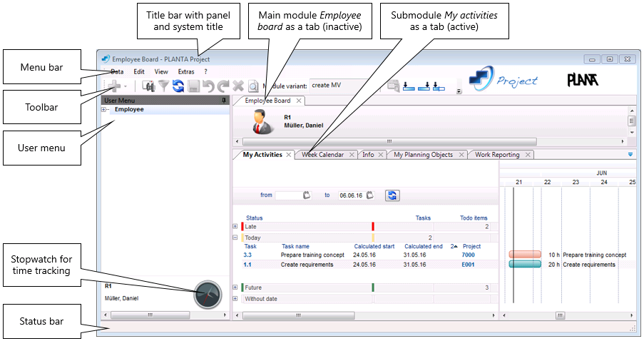
Task: Click the Insert plus icon in toolbar
Action: tap(115, 86)
